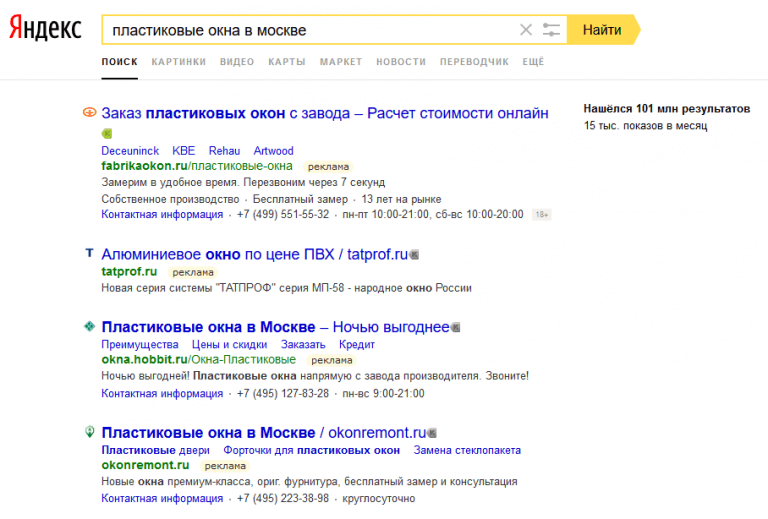
Task: Click the okonremont.ru result favicon
Action: (89, 431)
